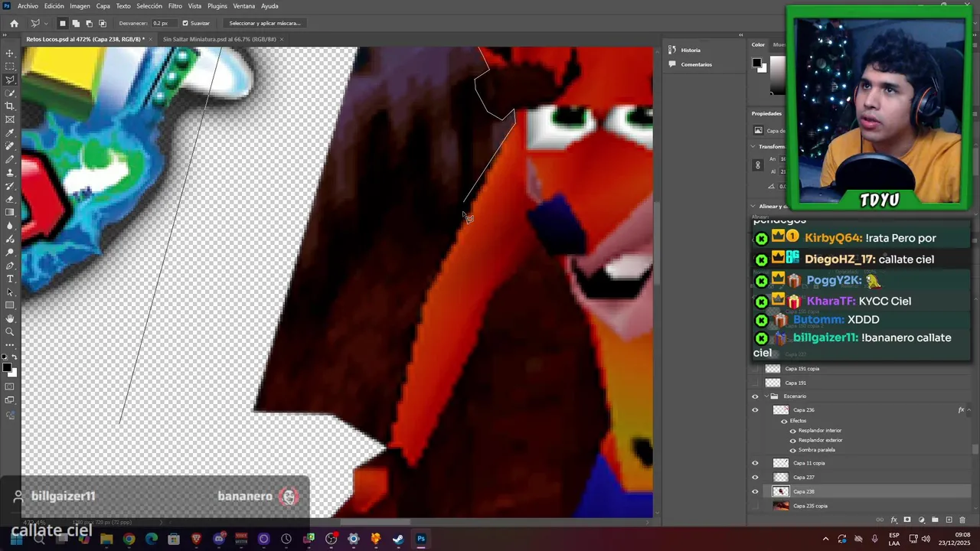Select the Clone Stamp tool
This screenshot has width=980, height=551.
(x=10, y=173)
